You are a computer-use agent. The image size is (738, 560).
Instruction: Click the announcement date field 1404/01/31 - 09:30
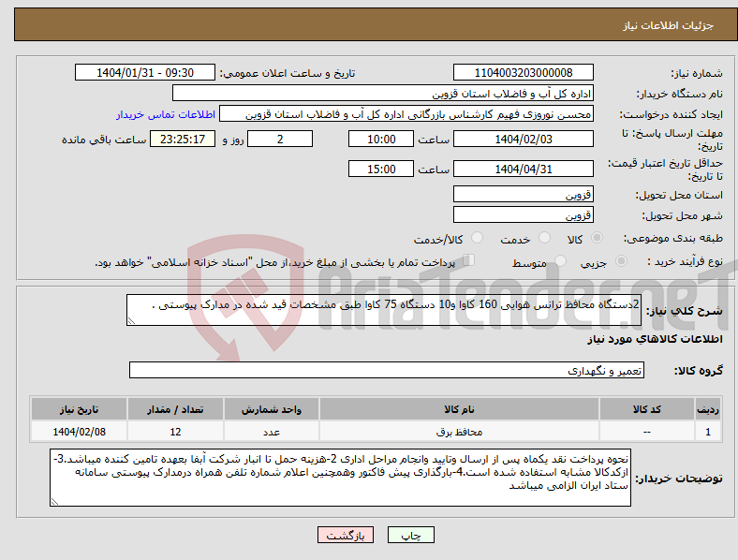[145, 72]
